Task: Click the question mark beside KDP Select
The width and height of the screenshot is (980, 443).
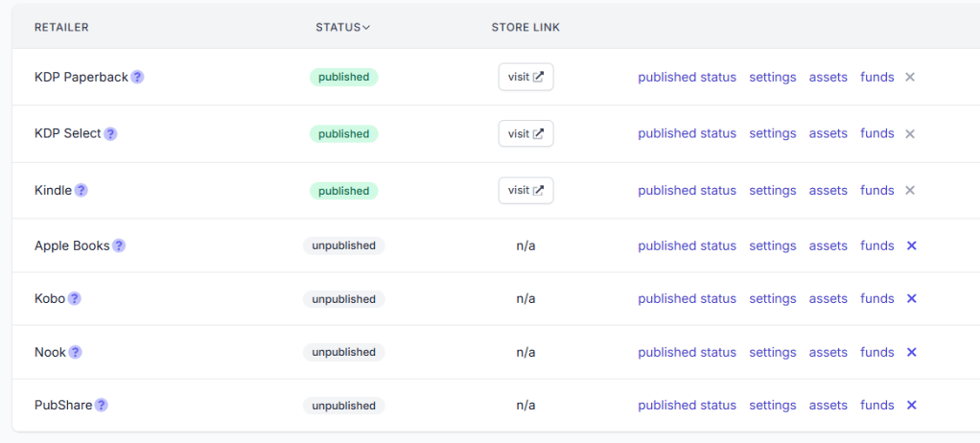Action: tap(110, 133)
